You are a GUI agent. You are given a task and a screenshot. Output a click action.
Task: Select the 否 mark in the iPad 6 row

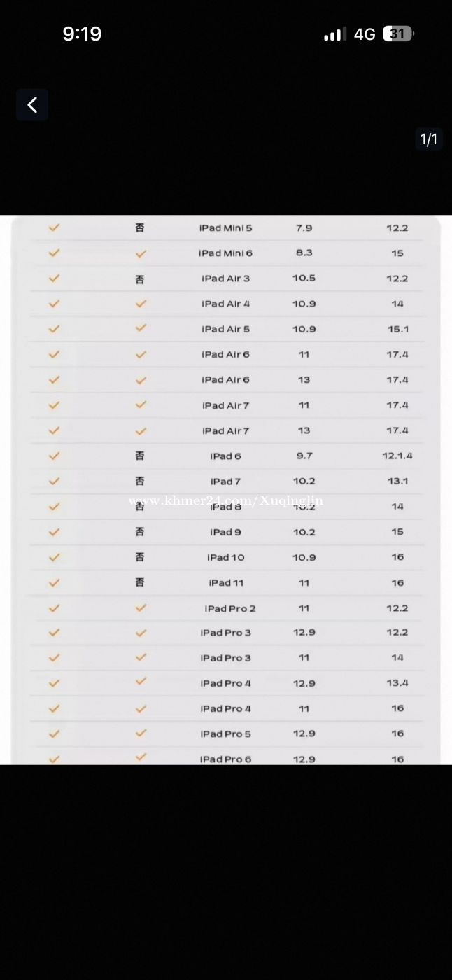140,456
